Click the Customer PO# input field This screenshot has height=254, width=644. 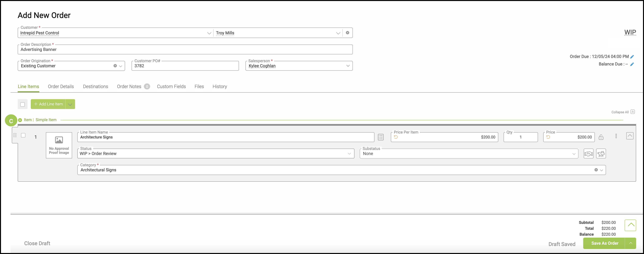(x=185, y=66)
